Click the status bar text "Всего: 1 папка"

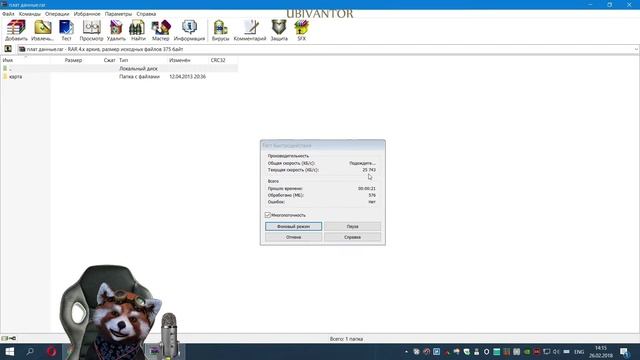tap(346, 339)
